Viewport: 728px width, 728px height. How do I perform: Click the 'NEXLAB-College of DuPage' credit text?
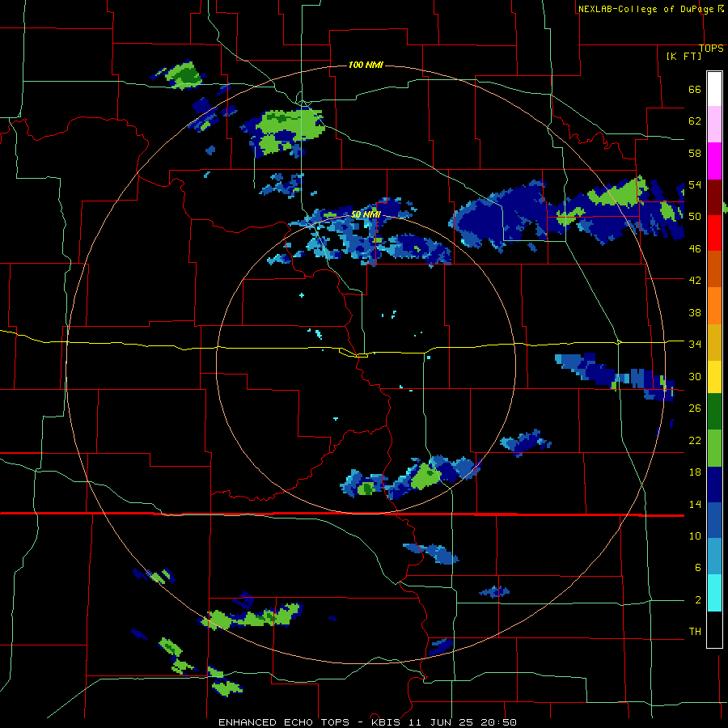click(645, 9)
